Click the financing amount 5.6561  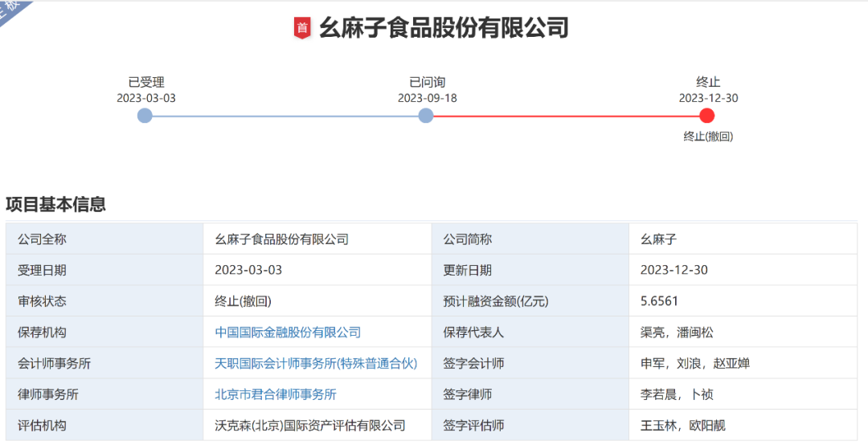tap(659, 301)
